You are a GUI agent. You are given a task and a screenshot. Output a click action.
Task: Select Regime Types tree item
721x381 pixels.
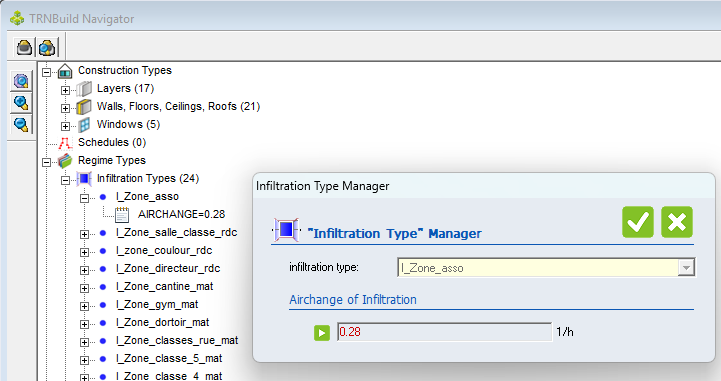coord(112,160)
